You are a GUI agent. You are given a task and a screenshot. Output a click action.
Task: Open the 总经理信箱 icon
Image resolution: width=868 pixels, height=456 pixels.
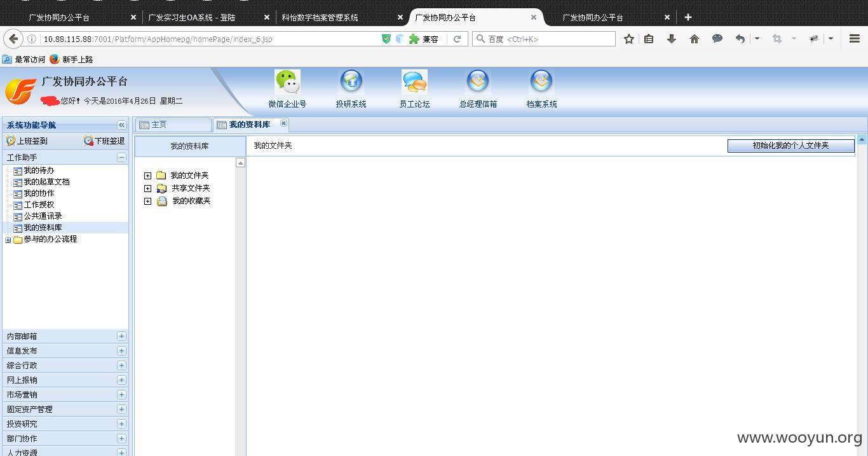478,81
